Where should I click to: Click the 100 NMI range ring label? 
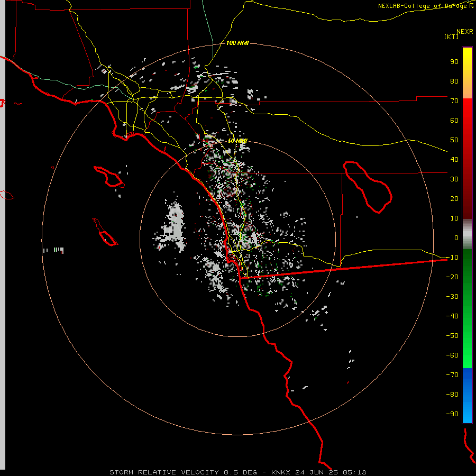click(237, 43)
